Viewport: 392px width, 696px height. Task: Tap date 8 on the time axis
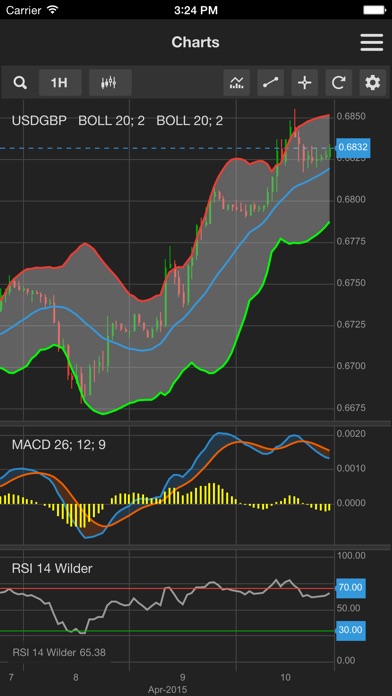pyautogui.click(x=76, y=677)
